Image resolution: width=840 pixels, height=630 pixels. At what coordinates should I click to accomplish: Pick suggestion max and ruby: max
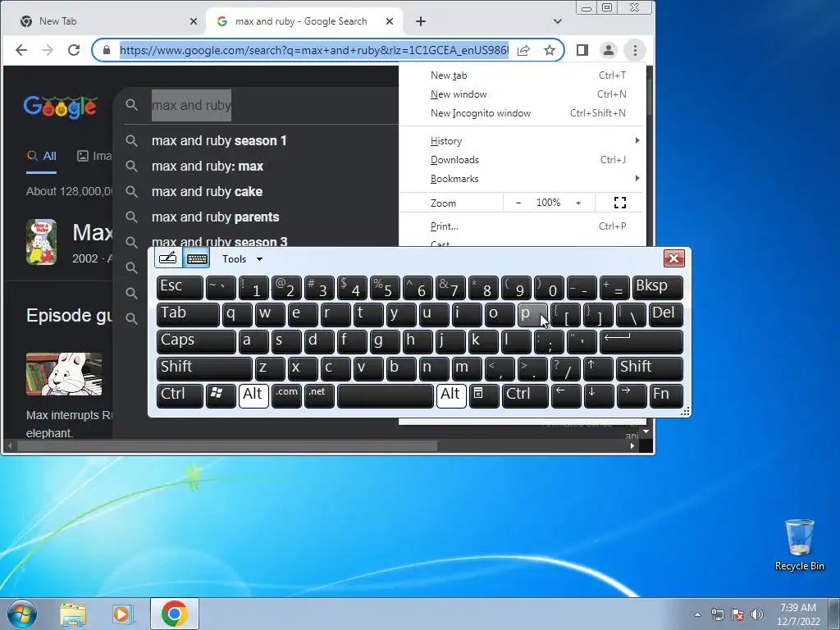tap(208, 166)
